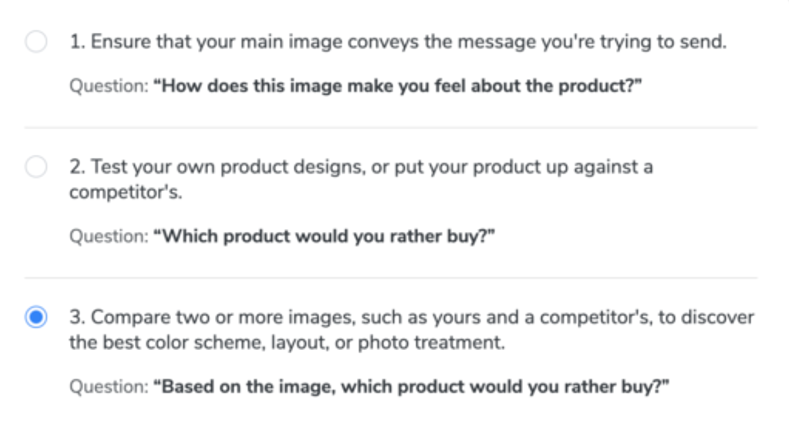
Task: Click the "Based on the image, which product" question
Action: coord(411,386)
